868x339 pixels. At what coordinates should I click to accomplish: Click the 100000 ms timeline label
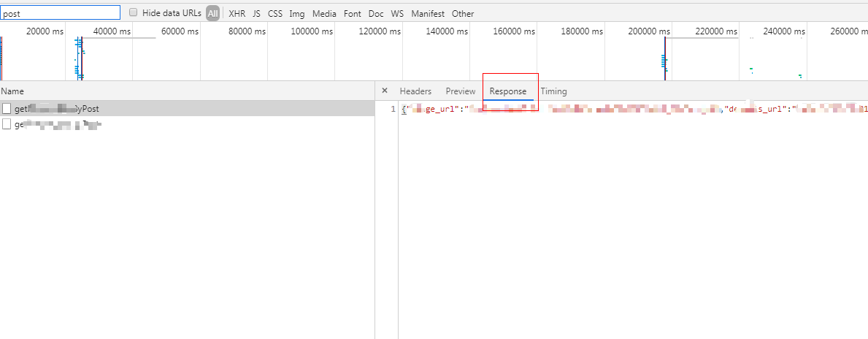[x=312, y=31]
